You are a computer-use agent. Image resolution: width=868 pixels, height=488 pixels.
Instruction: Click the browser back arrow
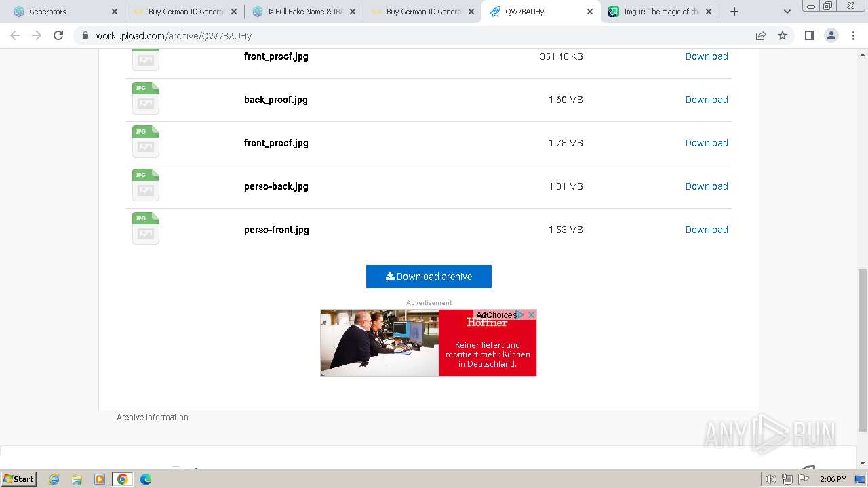(x=15, y=35)
